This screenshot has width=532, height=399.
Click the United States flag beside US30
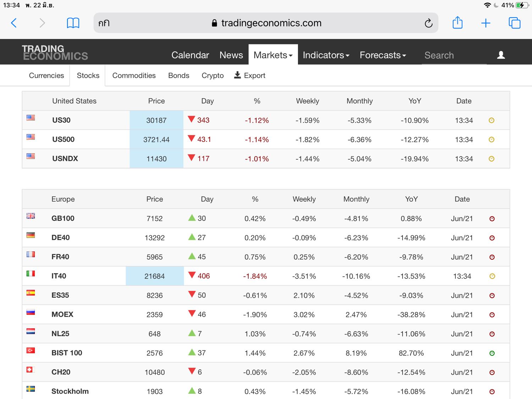31,117
